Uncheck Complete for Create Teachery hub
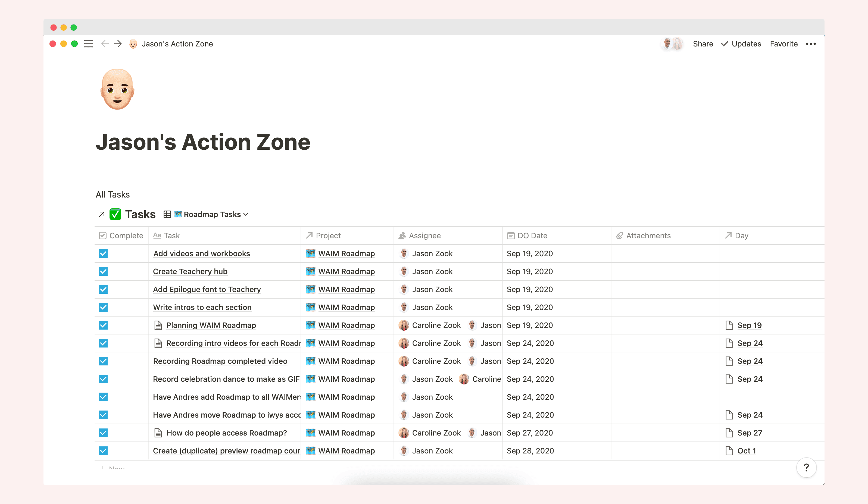The width and height of the screenshot is (868, 504). (x=103, y=271)
